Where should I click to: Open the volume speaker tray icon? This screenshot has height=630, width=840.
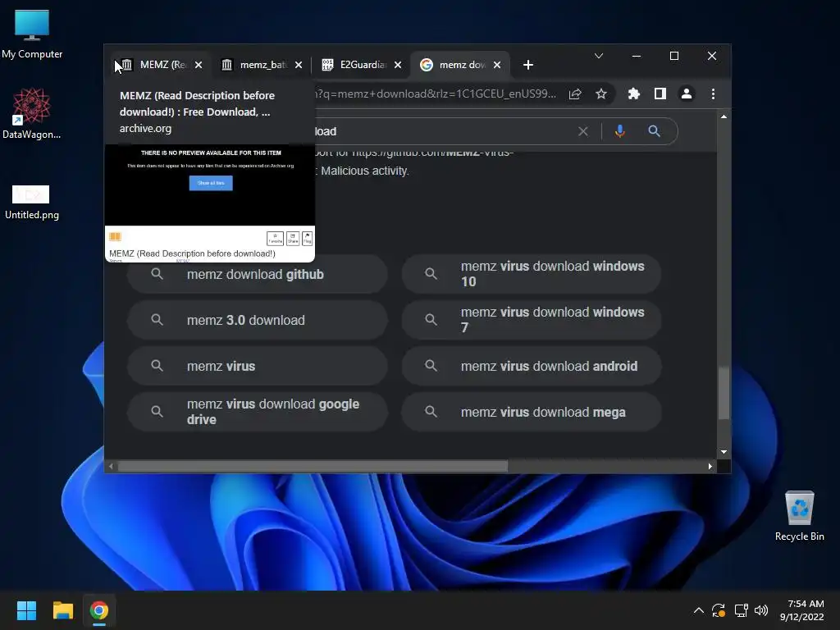click(761, 610)
